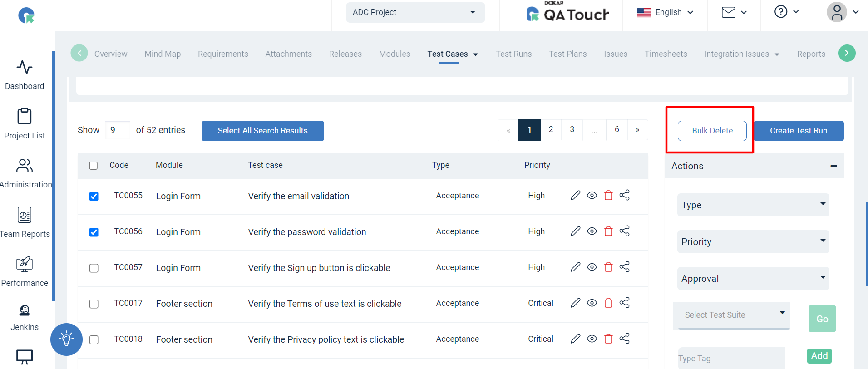868x369 pixels.
Task: Share test case TC0055 icon
Action: point(625,195)
